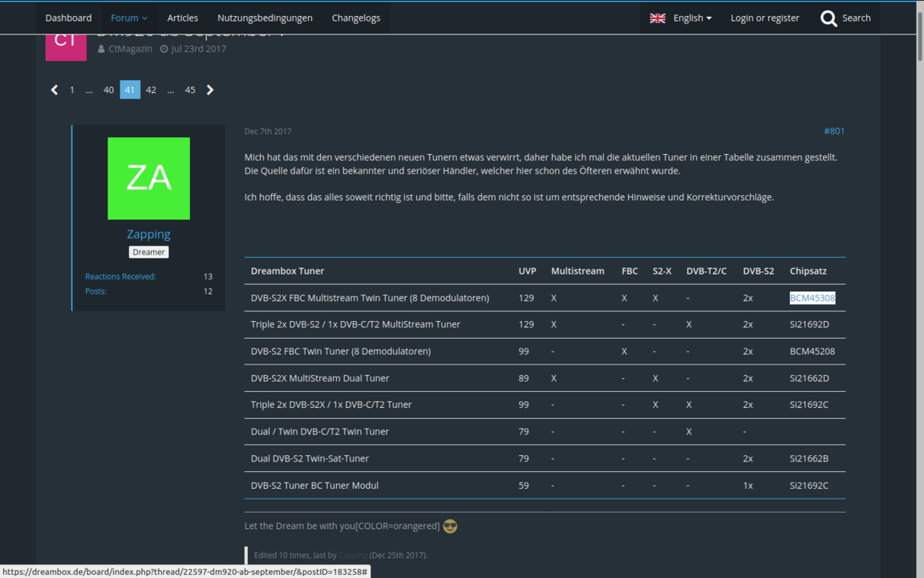Click the sunglasses smiley emoji

(x=450, y=526)
